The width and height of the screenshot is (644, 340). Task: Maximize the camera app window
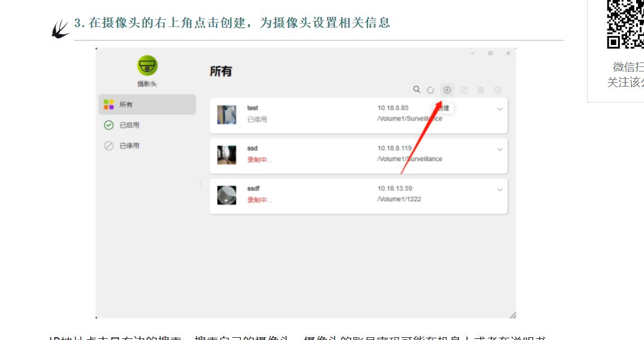tap(490, 53)
